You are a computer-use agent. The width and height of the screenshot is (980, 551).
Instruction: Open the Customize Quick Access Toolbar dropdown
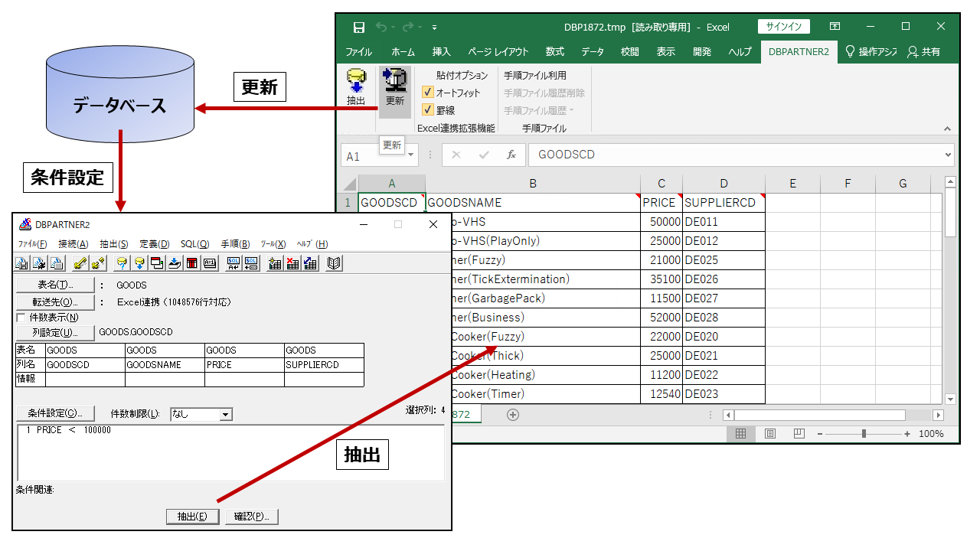click(x=434, y=28)
